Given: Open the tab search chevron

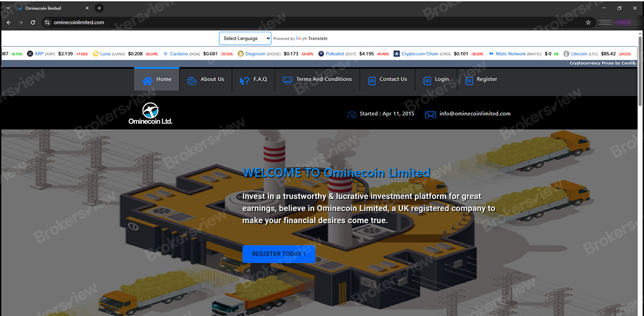Looking at the screenshot, I should 7,8.
